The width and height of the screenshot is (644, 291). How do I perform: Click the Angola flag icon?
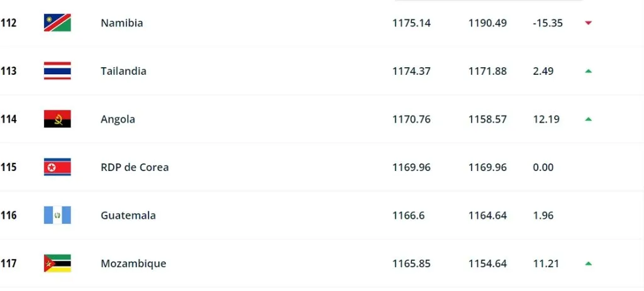(57, 119)
